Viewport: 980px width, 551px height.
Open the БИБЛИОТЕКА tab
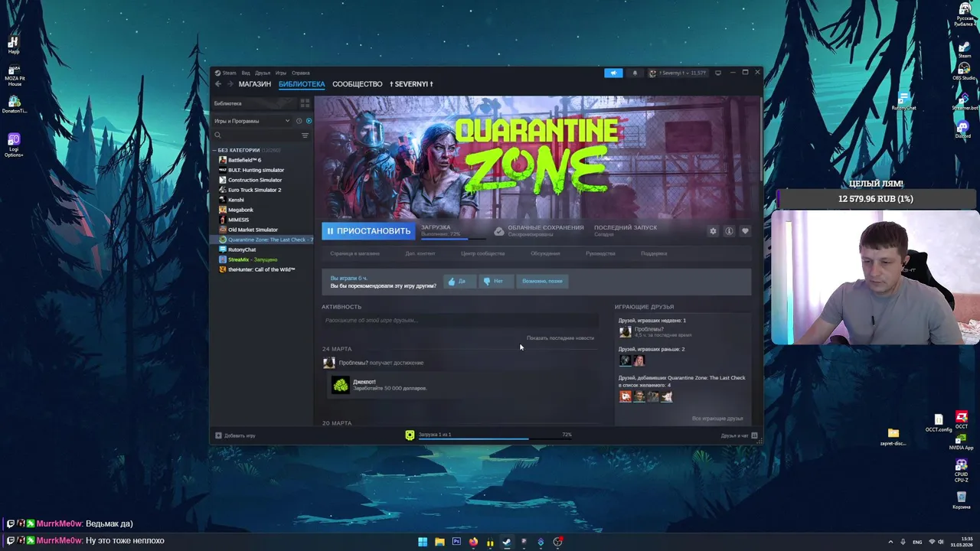pos(302,84)
